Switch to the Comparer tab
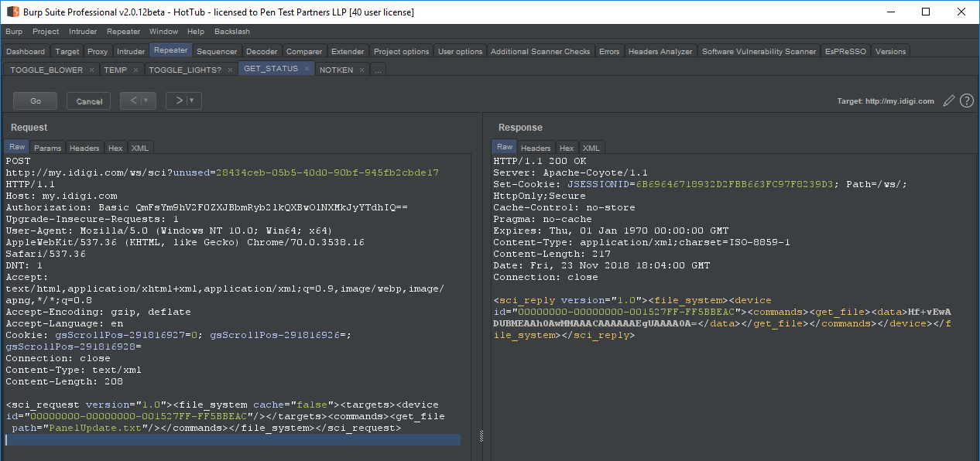Screen dimensions: 980x461 point(304,52)
